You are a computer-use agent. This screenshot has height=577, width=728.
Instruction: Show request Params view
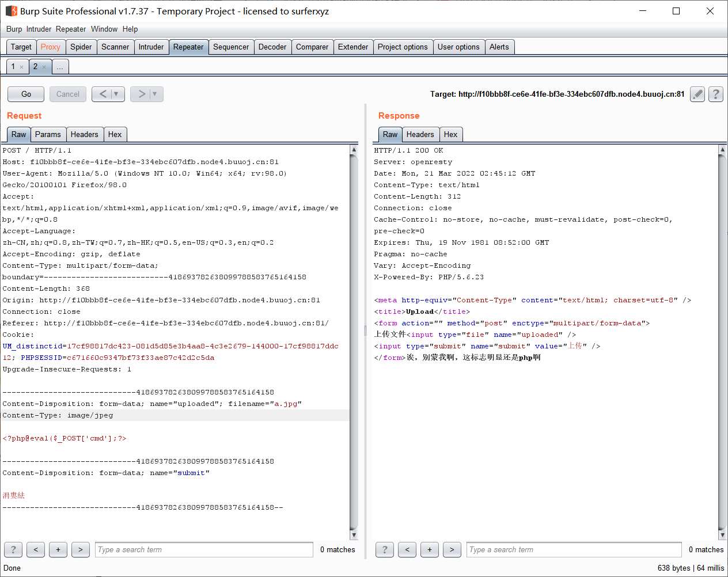[48, 135]
